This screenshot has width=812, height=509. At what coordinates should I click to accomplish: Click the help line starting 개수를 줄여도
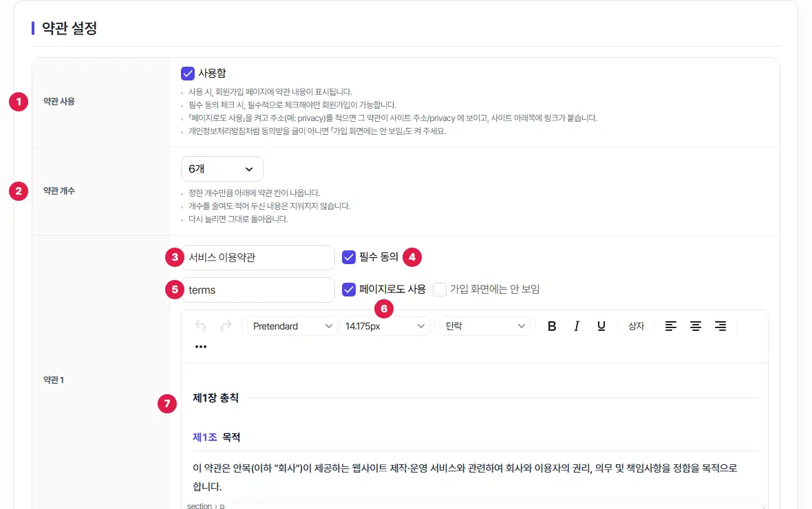pos(269,206)
